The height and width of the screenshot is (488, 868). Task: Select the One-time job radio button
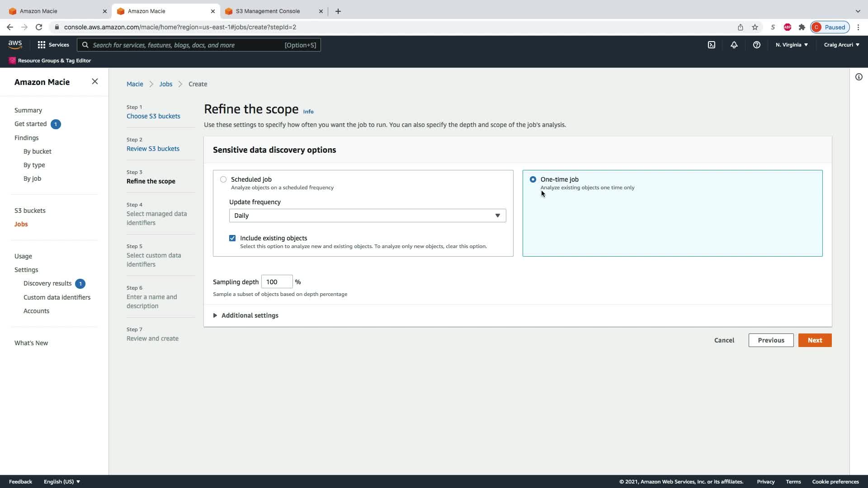533,179
